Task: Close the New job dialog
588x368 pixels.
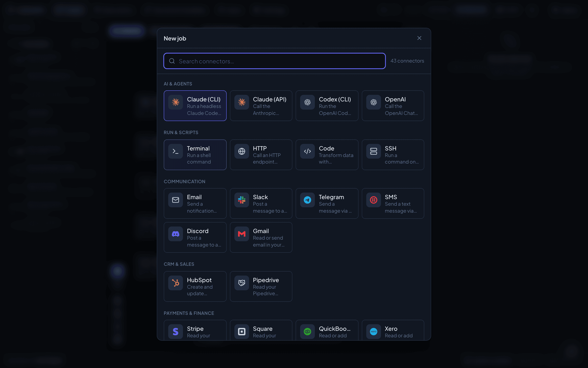Action: pos(419,38)
